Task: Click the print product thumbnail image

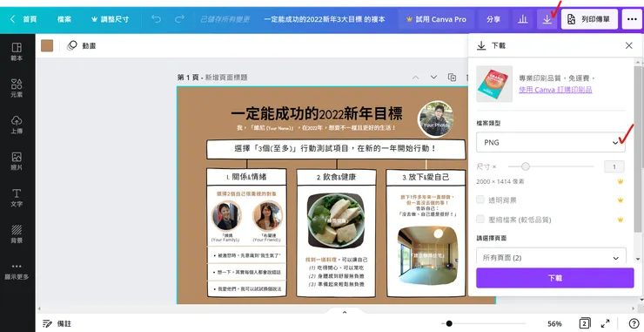Action: point(494,84)
